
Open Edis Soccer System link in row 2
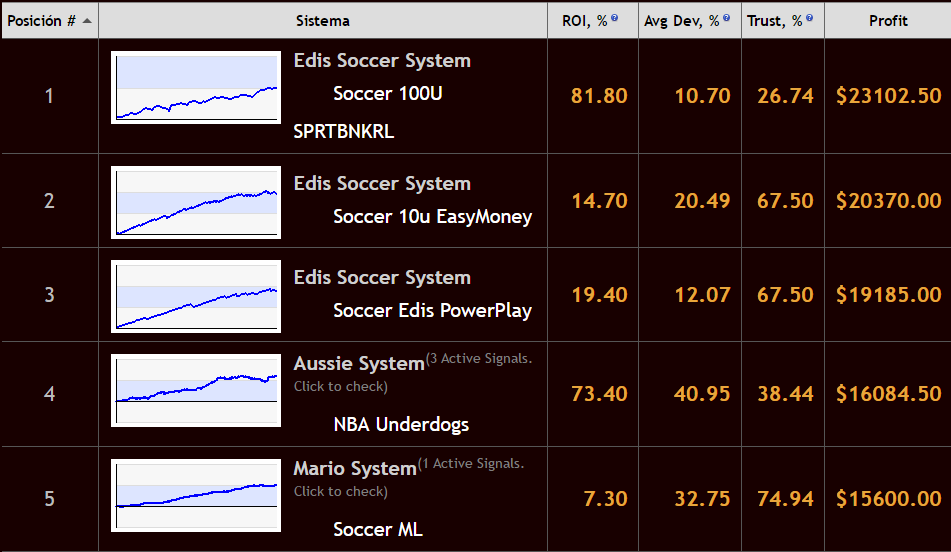click(x=382, y=184)
